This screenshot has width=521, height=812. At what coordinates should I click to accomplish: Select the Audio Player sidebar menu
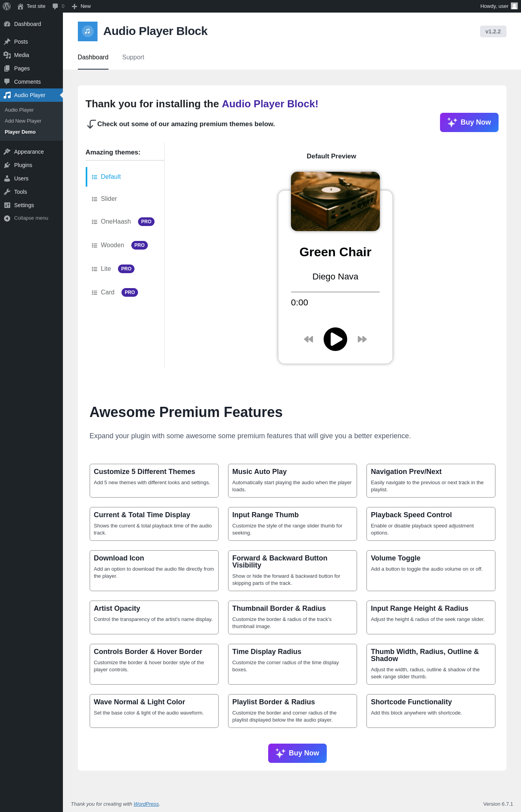point(31,95)
